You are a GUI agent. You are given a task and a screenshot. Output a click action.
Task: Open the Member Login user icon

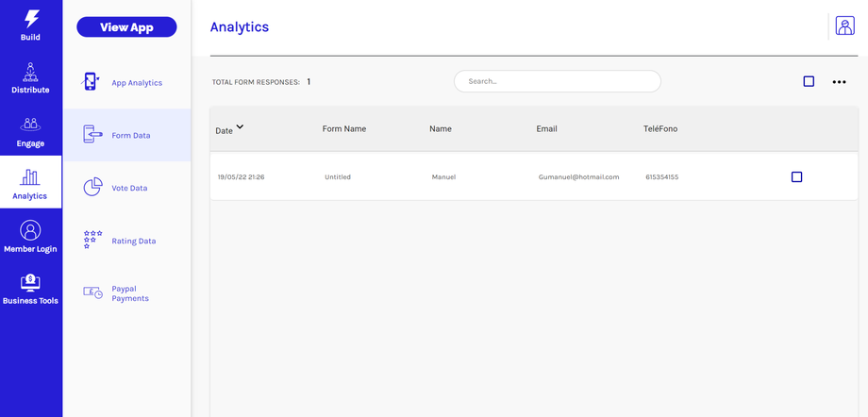(30, 230)
